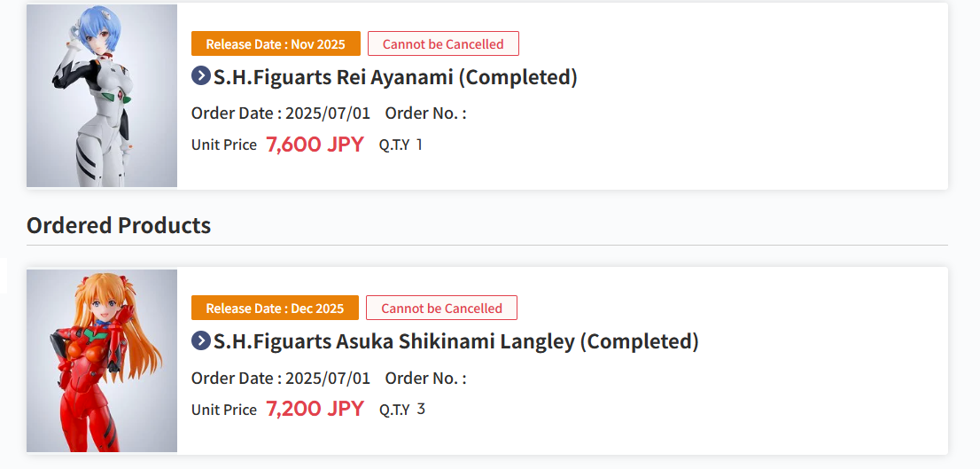
Task: Click Cannot be Cancelled label on Rei order
Action: 443,43
